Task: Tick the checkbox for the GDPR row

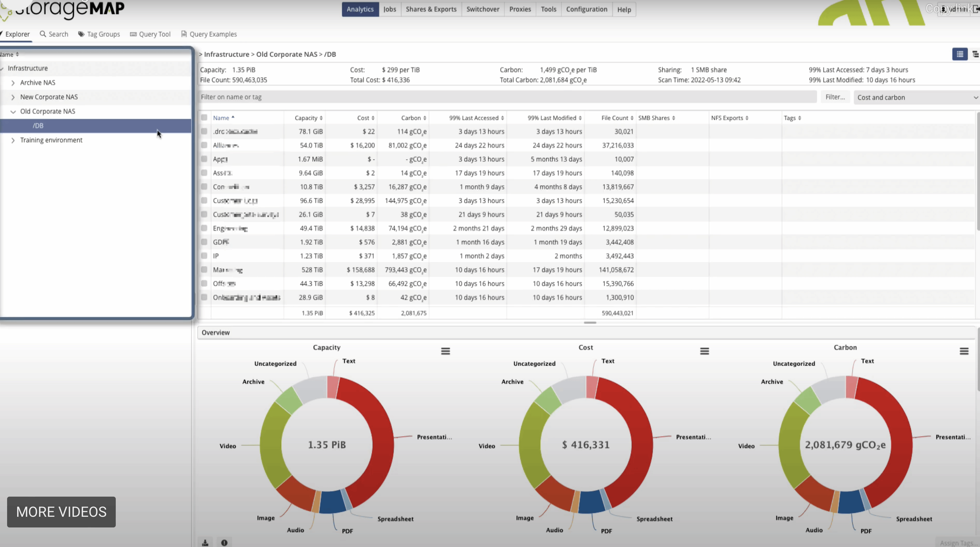Action: tap(204, 242)
